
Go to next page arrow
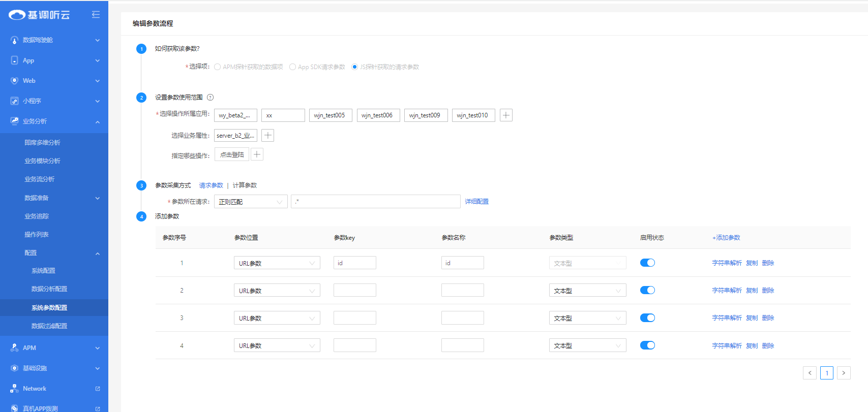tap(844, 373)
